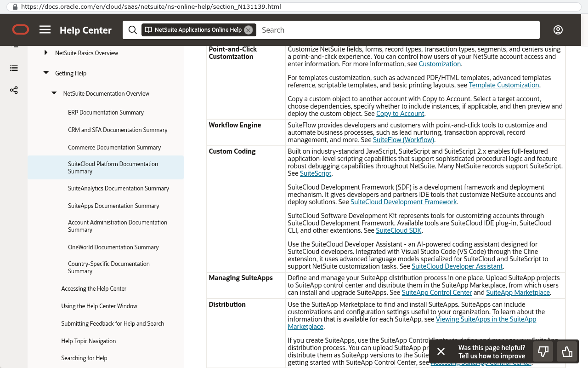
Task: Follow the Copy to Account link
Action: click(x=400, y=114)
